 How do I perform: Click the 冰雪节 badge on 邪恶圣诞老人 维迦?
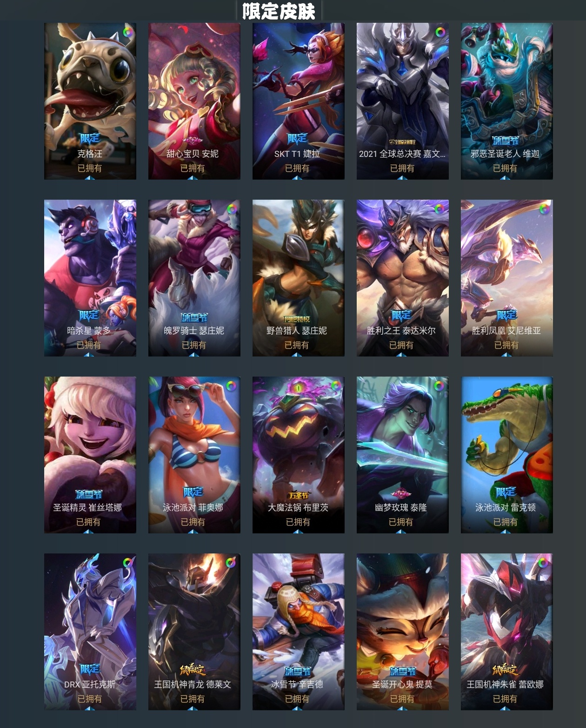pyautogui.click(x=506, y=140)
